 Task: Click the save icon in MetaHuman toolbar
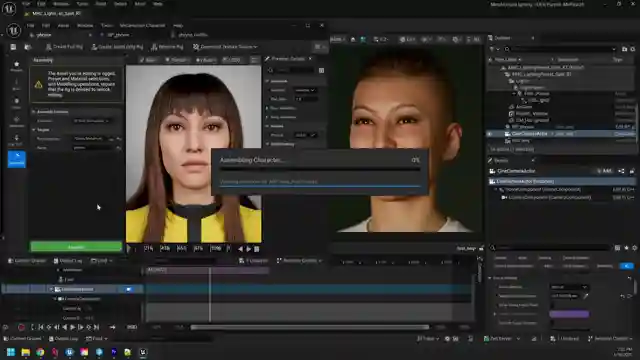13,47
